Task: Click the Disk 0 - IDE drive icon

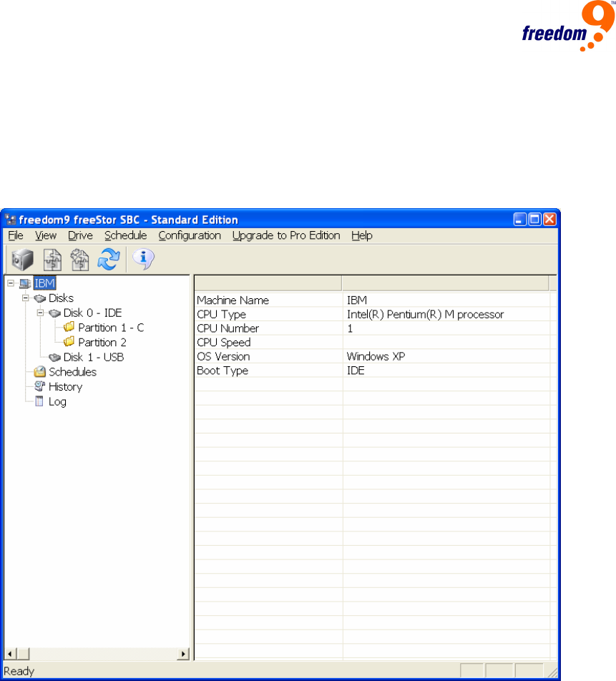Action: coord(55,313)
